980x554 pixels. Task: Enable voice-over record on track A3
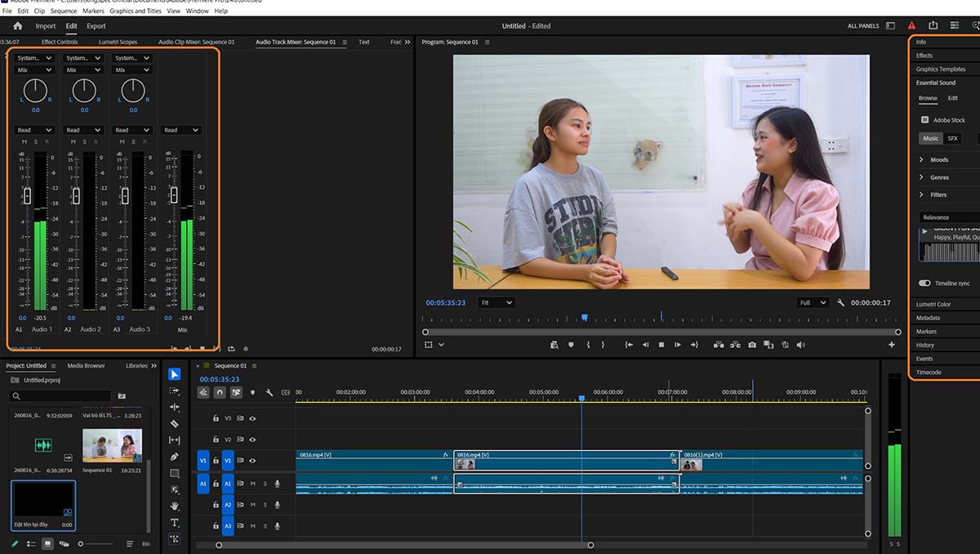click(x=278, y=526)
